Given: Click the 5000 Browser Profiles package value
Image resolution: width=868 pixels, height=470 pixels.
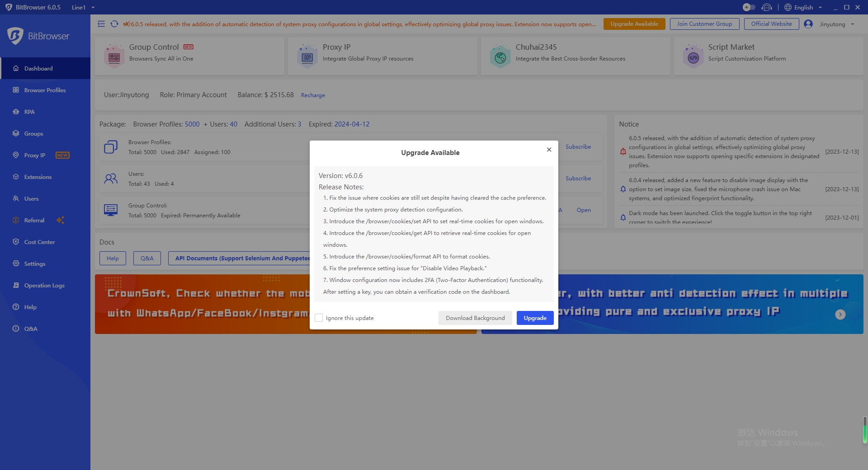Looking at the screenshot, I should pyautogui.click(x=192, y=124).
